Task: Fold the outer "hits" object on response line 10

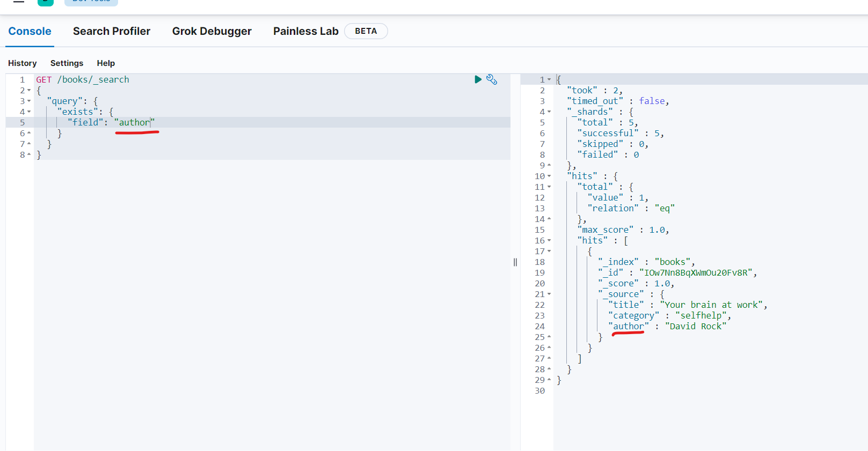Action: point(549,176)
